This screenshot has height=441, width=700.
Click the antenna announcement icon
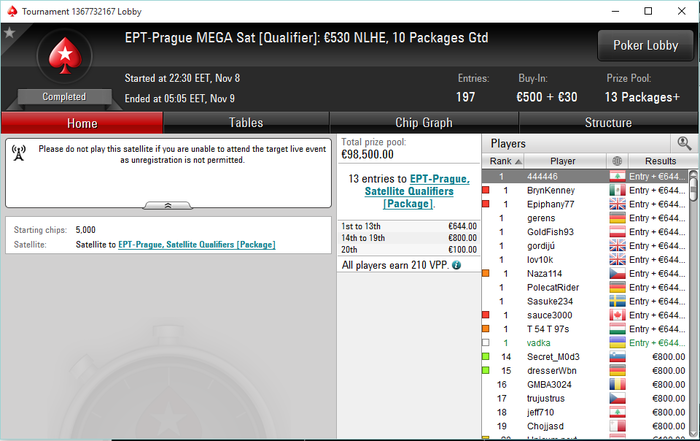point(19,153)
